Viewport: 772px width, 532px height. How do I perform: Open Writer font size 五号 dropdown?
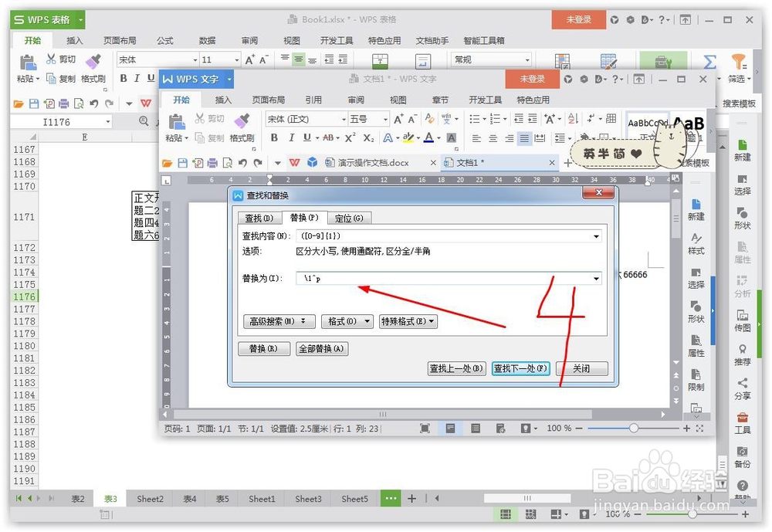click(385, 119)
